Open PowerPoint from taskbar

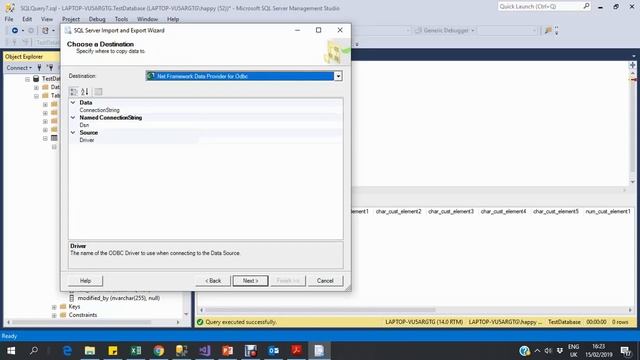(227, 351)
